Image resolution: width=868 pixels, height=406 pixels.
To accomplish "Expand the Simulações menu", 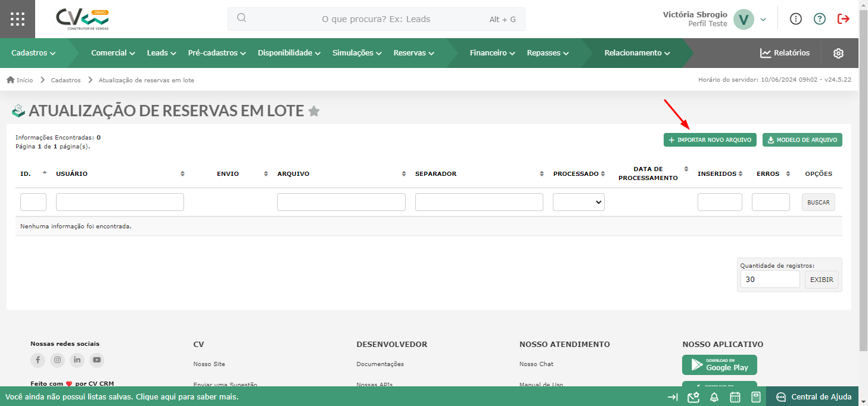I will coord(357,53).
